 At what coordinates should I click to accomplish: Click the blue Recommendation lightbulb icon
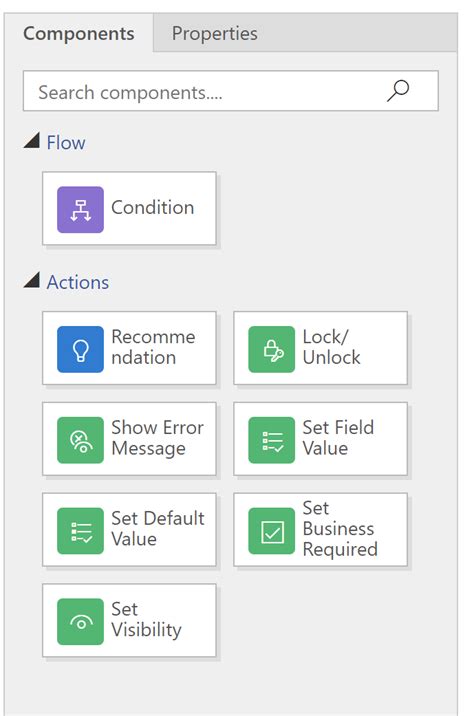(80, 349)
